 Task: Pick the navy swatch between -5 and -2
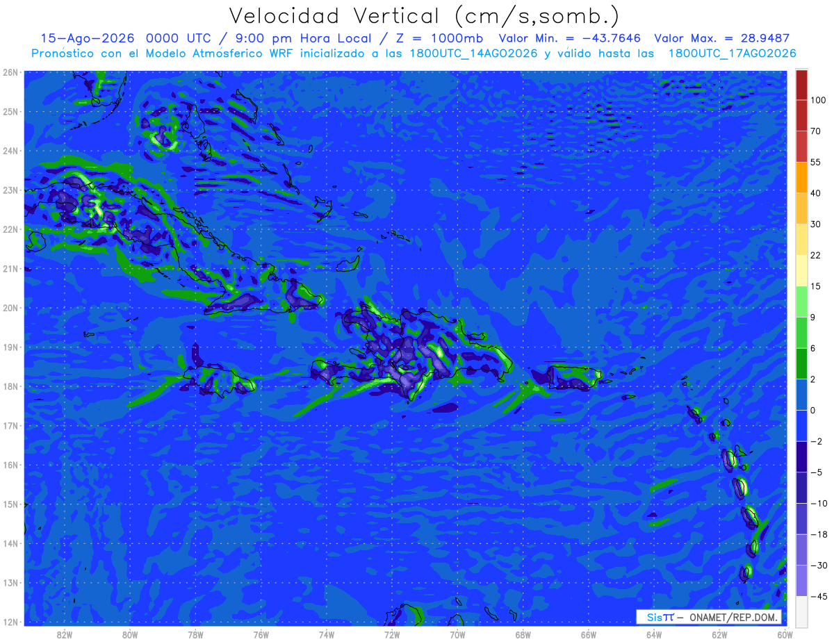click(801, 456)
